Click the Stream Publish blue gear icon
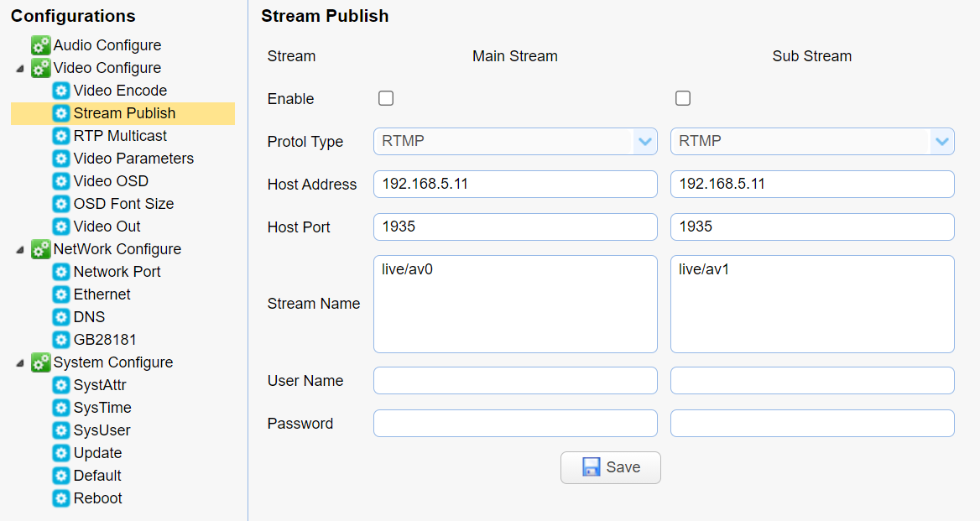The height and width of the screenshot is (521, 980). (x=60, y=113)
